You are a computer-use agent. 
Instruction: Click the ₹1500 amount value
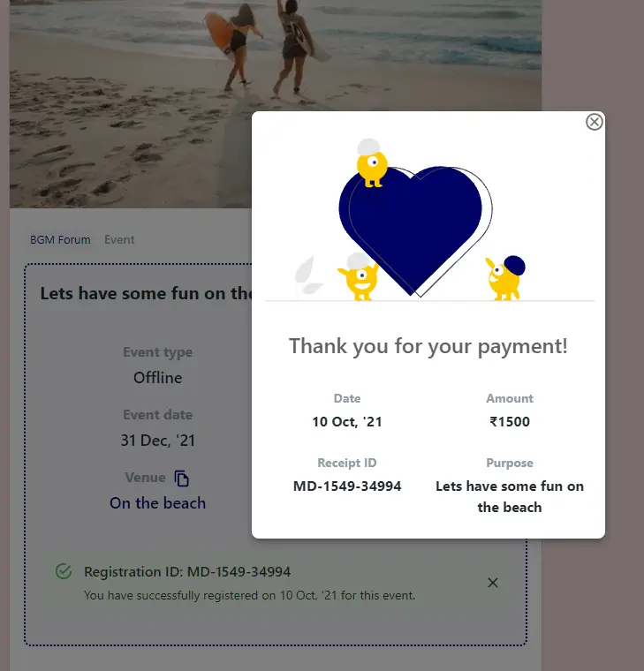[510, 421]
